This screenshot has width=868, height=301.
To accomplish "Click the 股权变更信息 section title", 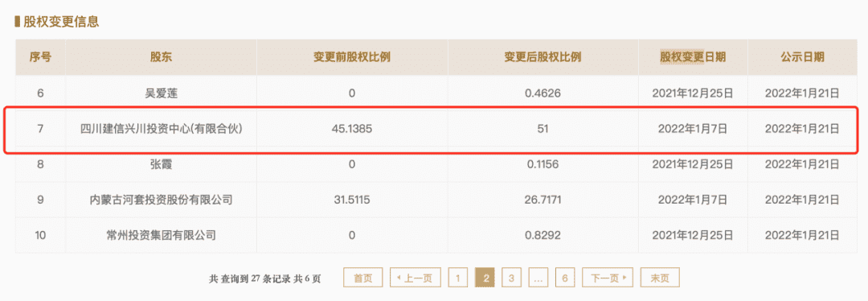I will click(61, 23).
